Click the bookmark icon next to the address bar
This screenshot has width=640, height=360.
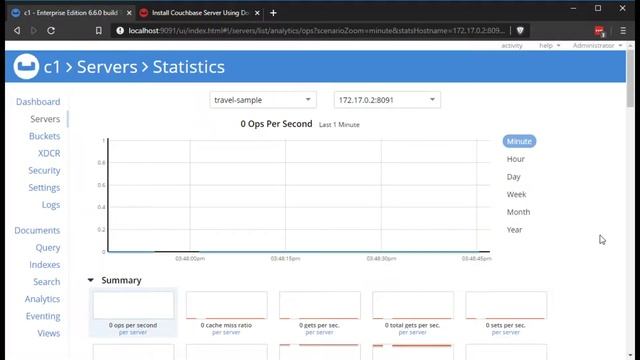[98, 30]
